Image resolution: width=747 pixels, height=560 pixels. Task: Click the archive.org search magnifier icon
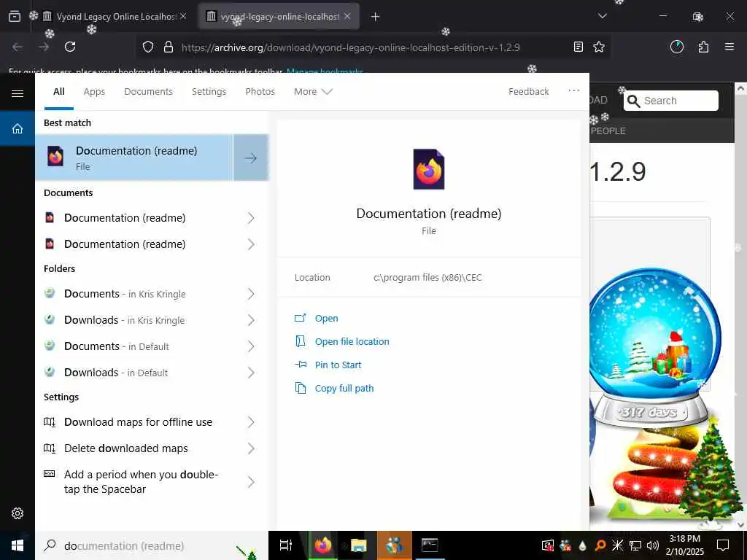[x=633, y=101]
